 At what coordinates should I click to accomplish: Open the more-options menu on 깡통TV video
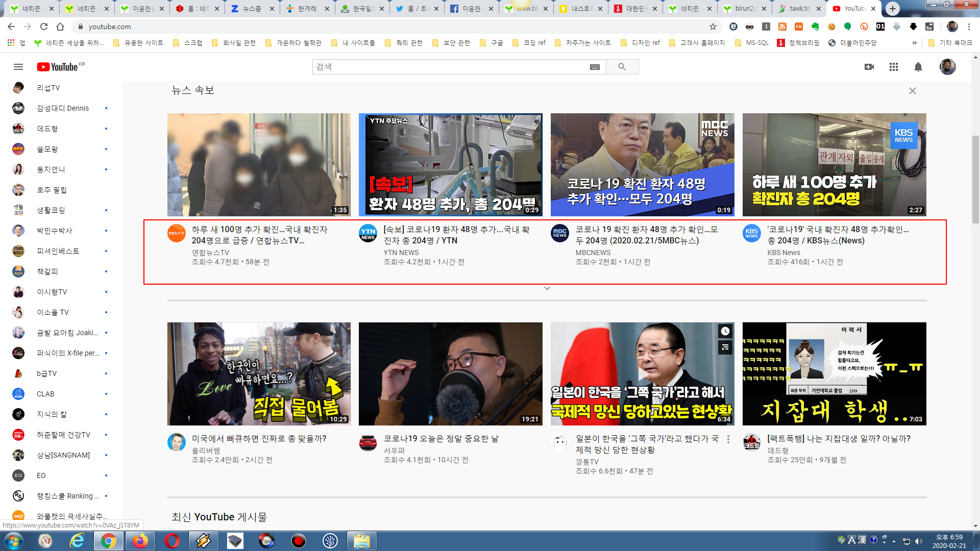coord(728,439)
